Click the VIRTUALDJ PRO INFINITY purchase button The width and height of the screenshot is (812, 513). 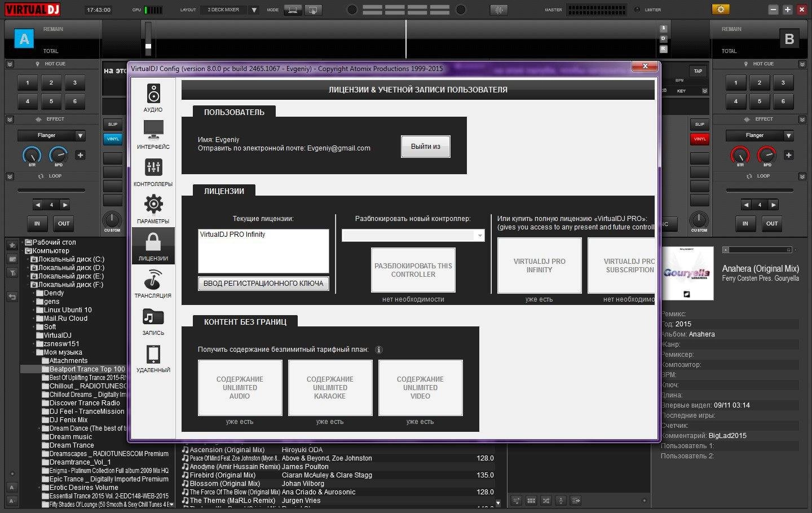point(539,266)
